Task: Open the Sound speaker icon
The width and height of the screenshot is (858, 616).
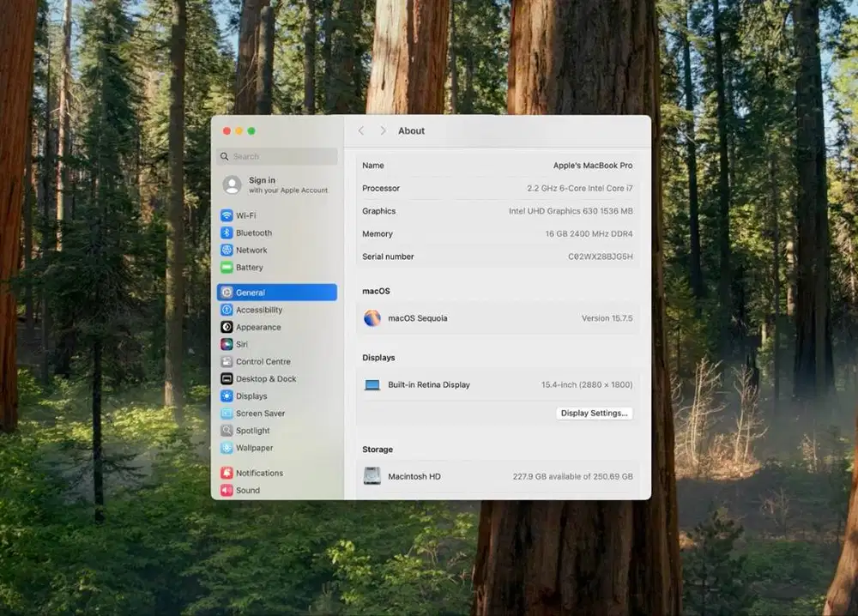Action: pyautogui.click(x=227, y=490)
